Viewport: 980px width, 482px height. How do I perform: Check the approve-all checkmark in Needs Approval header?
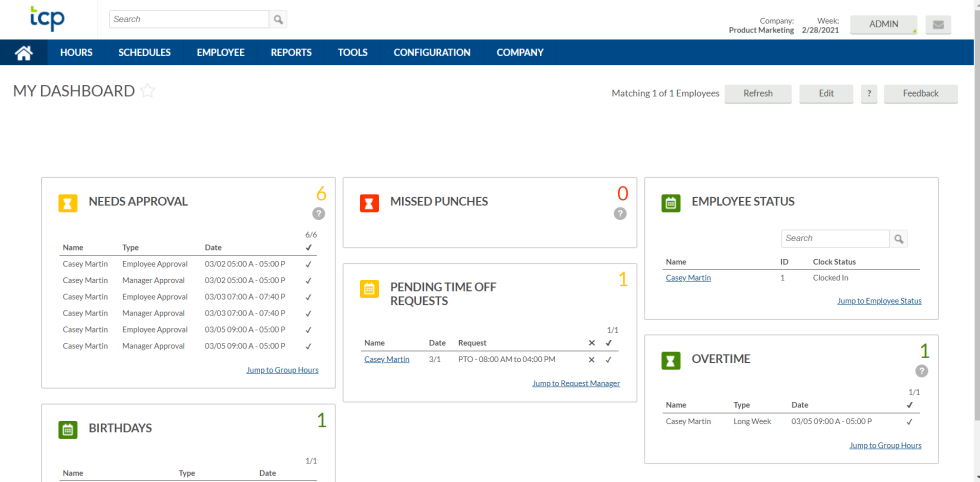309,247
